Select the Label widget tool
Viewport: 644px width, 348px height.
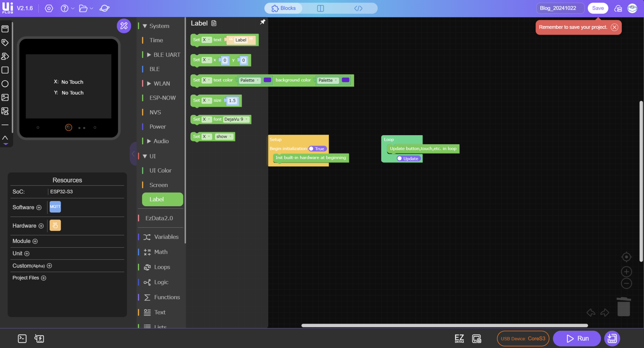[5, 42]
